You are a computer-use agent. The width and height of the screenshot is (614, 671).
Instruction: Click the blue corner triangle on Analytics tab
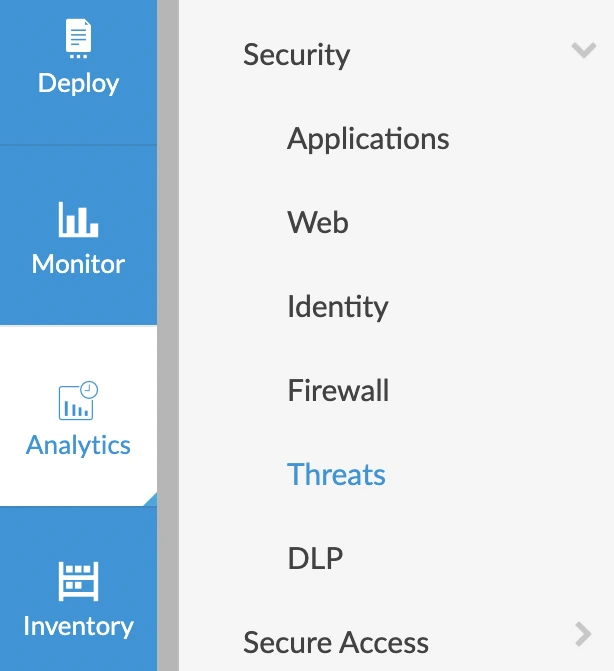150,499
